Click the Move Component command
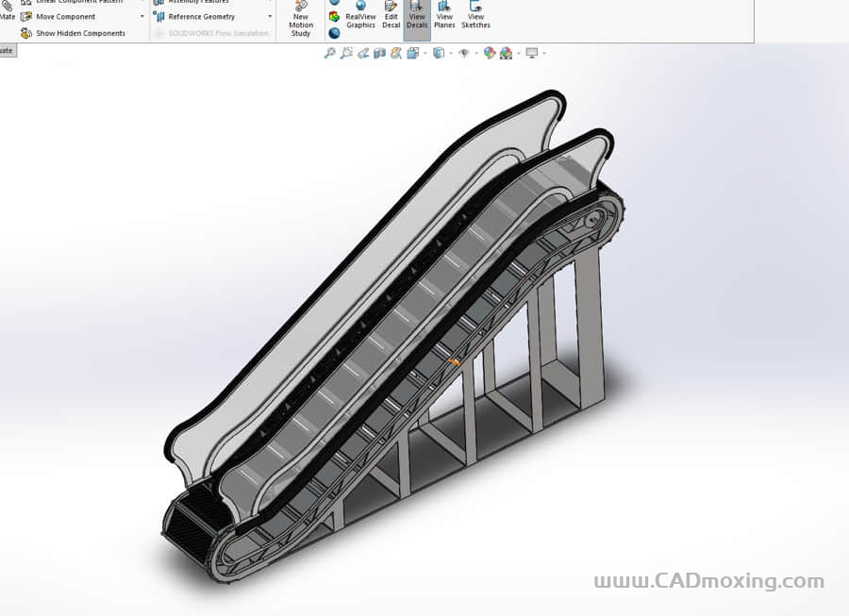The image size is (849, 616). pos(64,17)
